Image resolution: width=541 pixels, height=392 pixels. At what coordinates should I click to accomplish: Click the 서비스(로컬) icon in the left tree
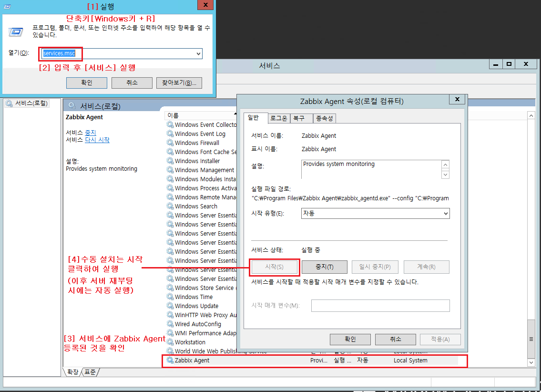(x=10, y=103)
